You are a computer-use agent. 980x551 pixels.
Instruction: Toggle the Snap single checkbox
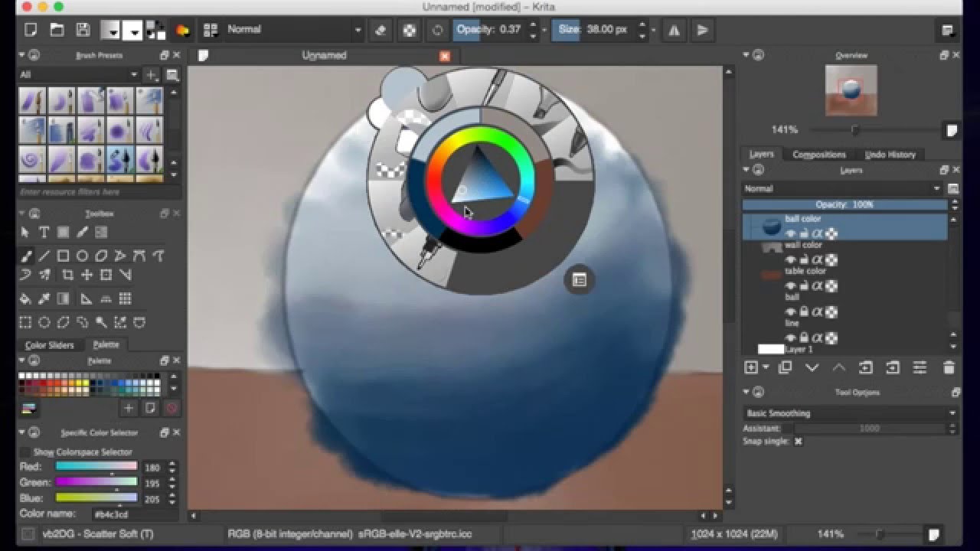coord(798,442)
